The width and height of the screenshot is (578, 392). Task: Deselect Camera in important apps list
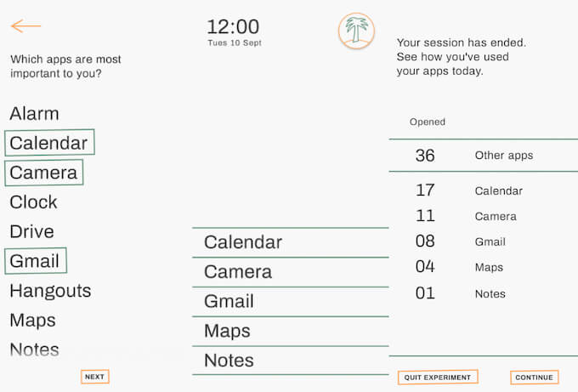[44, 173]
